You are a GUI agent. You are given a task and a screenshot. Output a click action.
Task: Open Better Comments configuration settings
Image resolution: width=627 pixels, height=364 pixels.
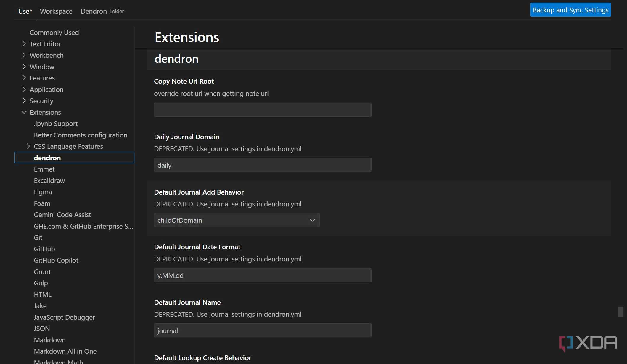pyautogui.click(x=81, y=135)
